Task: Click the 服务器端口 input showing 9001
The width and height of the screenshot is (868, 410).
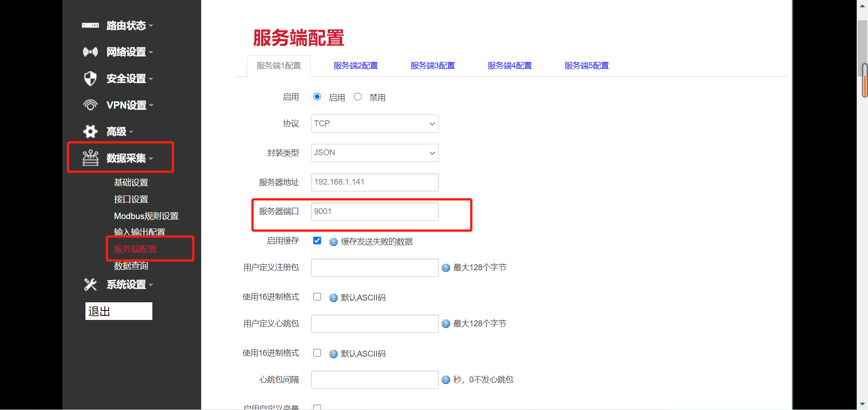Action: pyautogui.click(x=374, y=211)
